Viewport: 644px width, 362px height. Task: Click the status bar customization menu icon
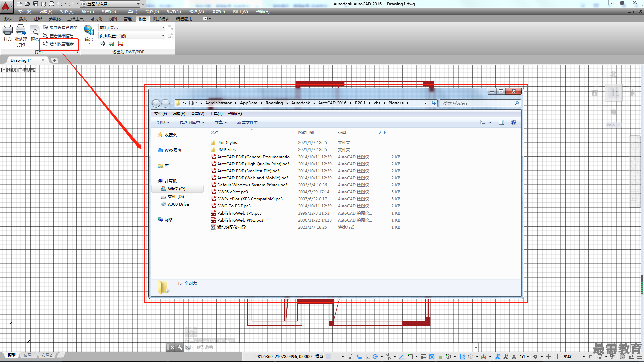pyautogui.click(x=639, y=357)
